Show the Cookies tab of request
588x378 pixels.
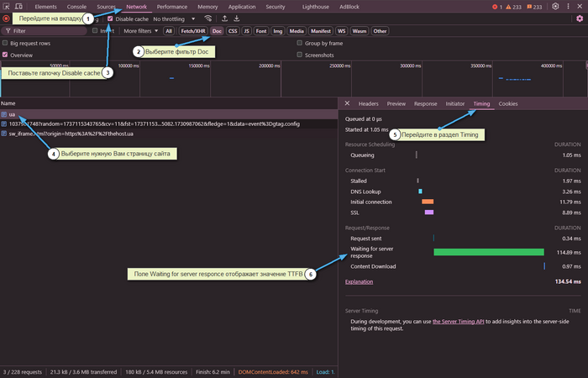tap(507, 103)
